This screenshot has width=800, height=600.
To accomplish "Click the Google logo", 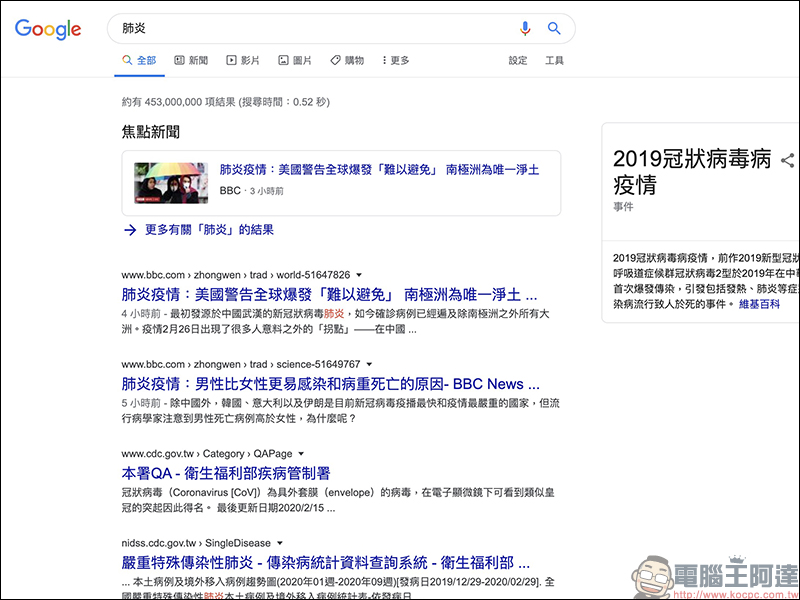I will tap(48, 29).
